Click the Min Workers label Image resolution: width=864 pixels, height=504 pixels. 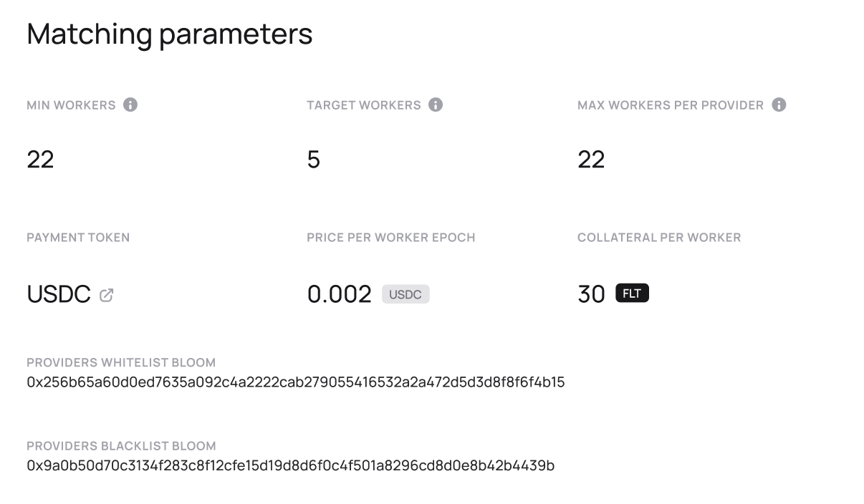(71, 105)
